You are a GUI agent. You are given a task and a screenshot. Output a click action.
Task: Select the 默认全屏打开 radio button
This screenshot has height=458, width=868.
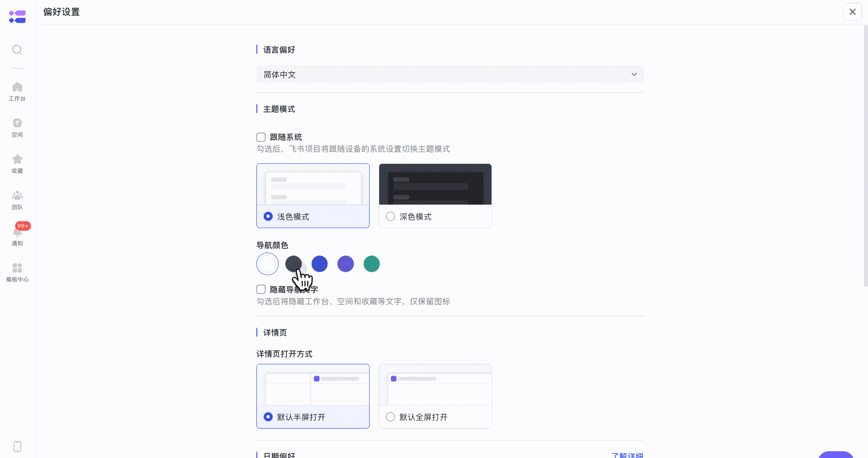[x=391, y=417]
